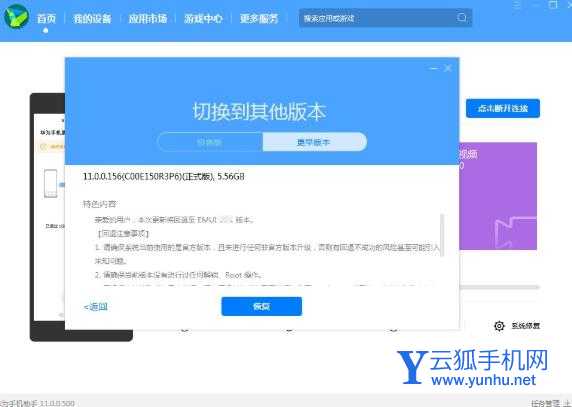572x407 pixels.
Task: Click the blue 恢复 restore button
Action: pos(262,306)
